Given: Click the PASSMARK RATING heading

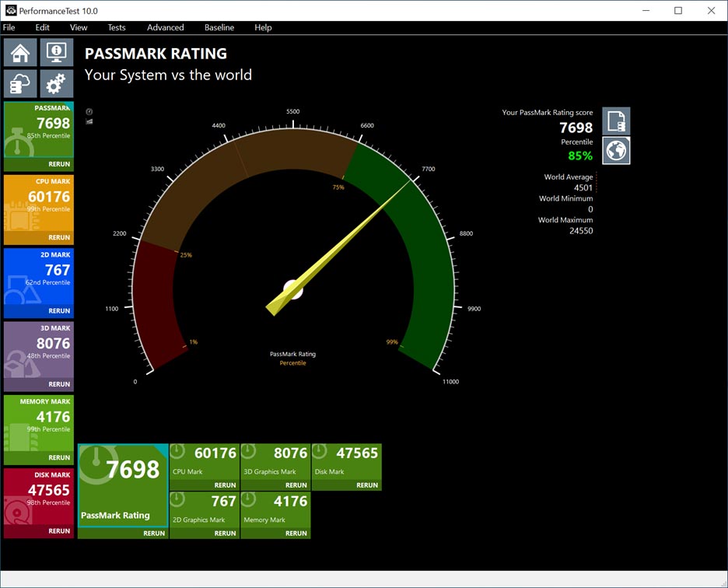Looking at the screenshot, I should tap(156, 54).
